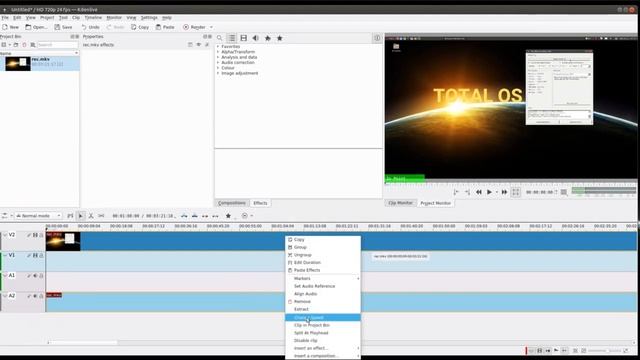
Task: Click the toolbar Copy button
Action: (140, 27)
